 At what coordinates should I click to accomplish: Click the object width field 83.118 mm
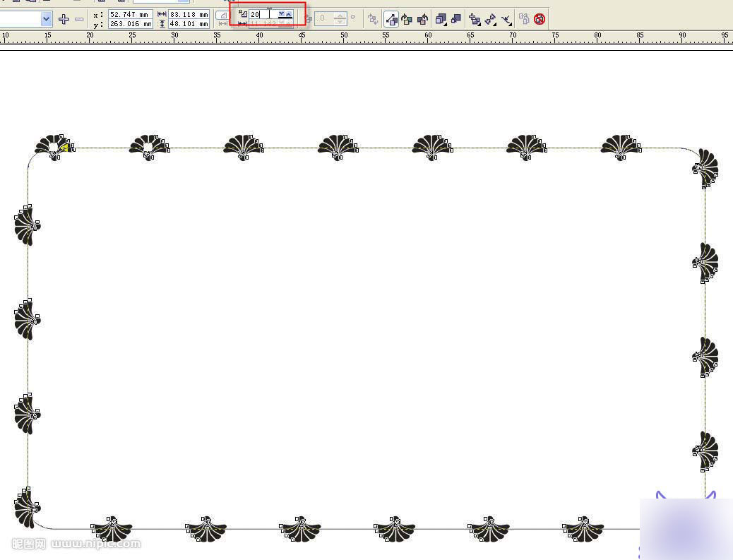click(x=189, y=15)
